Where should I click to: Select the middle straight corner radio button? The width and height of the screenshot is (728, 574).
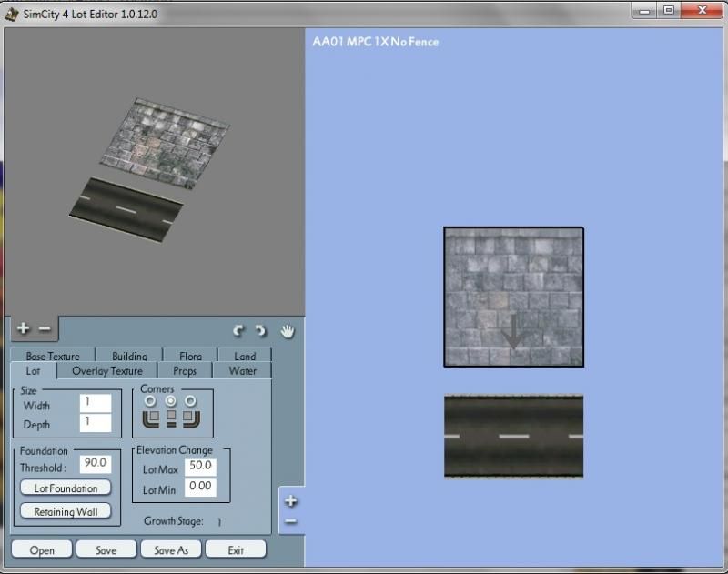[x=171, y=400]
